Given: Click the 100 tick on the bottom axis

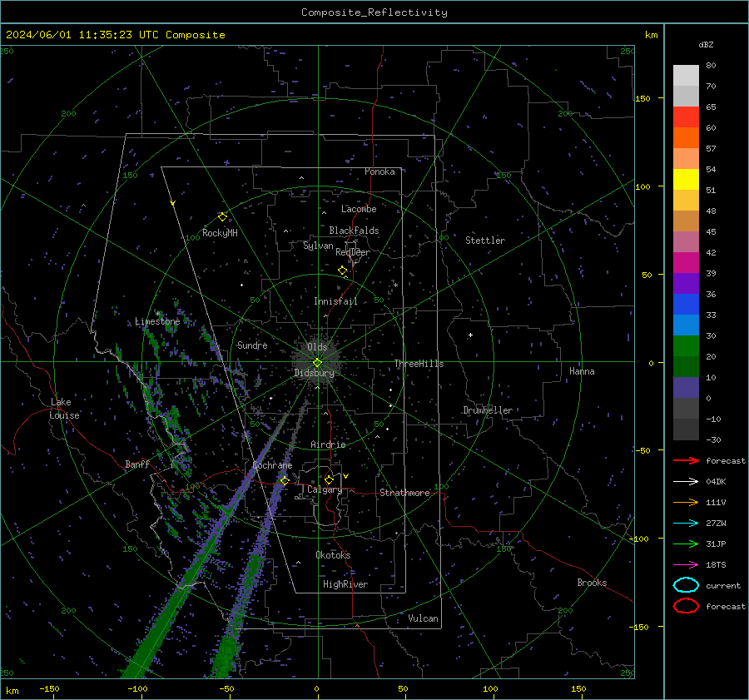Looking at the screenshot, I should 490,689.
